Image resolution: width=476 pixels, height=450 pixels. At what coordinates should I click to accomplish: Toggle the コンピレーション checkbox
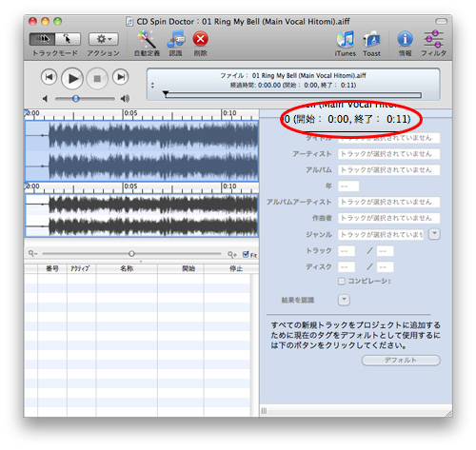(x=342, y=282)
